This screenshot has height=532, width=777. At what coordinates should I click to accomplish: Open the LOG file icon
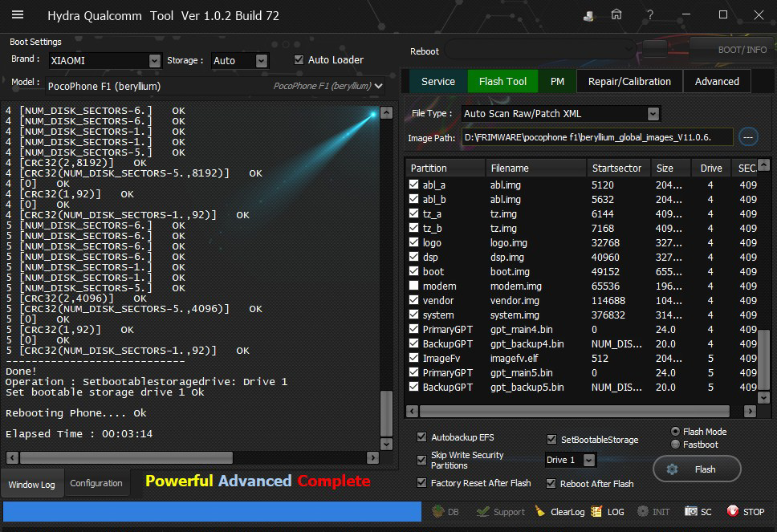(596, 511)
